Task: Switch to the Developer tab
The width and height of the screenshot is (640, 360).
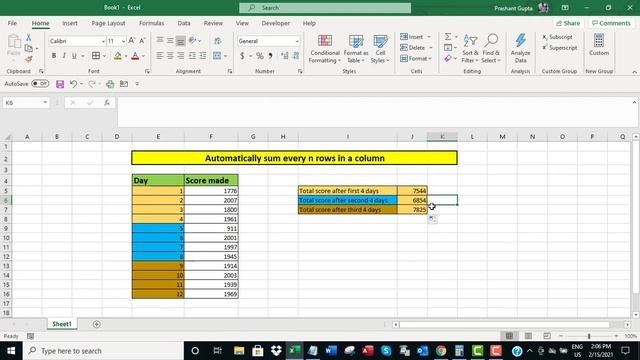Action: coord(276,23)
